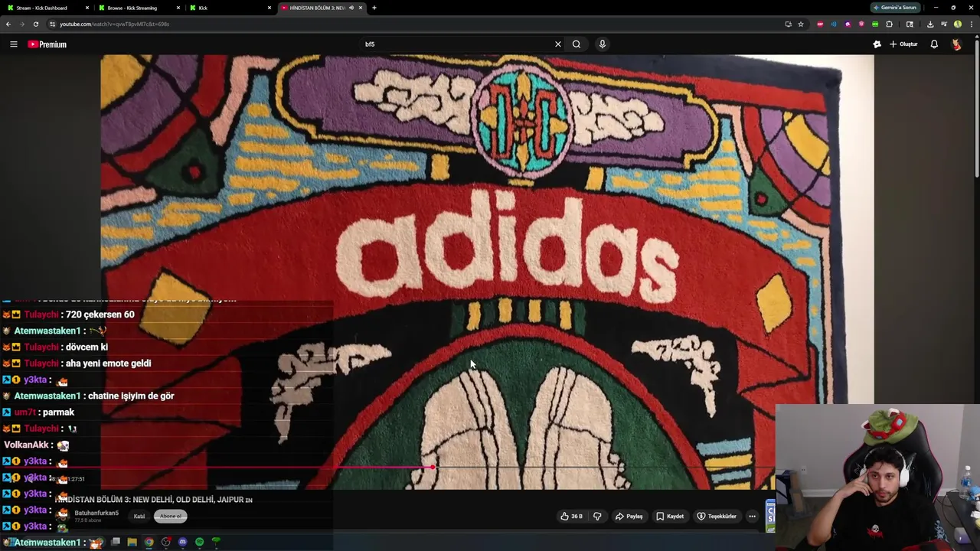Open Discord from the taskbar
This screenshot has height=551, width=980.
[182, 542]
